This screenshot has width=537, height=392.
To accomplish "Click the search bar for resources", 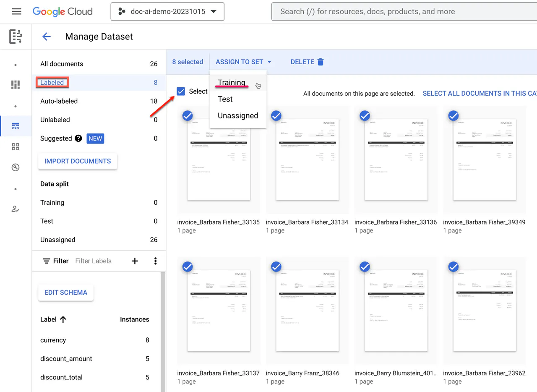I will coord(403,11).
